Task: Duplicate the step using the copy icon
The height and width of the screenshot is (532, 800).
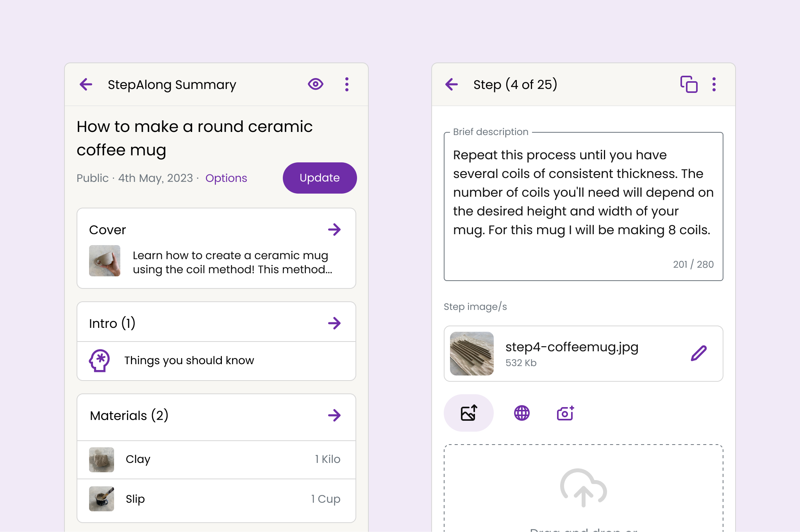Action: click(x=689, y=84)
